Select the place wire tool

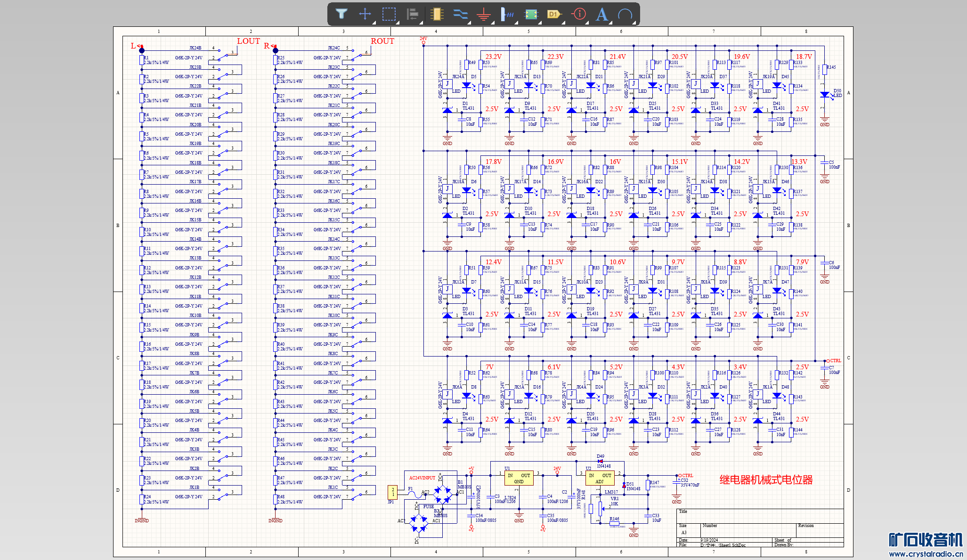tap(460, 14)
